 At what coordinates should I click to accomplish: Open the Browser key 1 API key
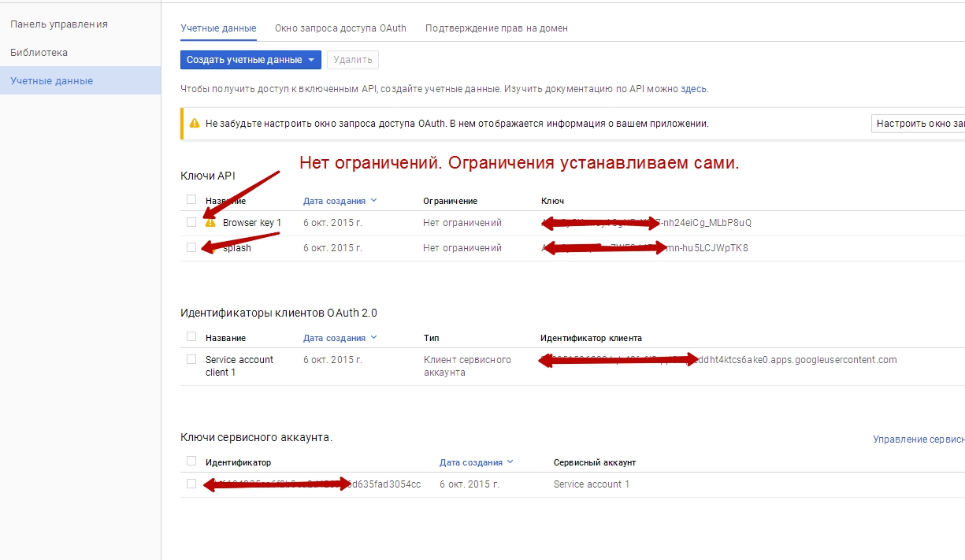(x=252, y=223)
